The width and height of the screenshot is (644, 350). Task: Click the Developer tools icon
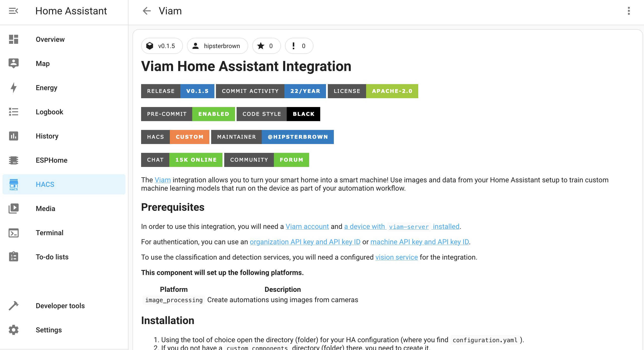15,306
